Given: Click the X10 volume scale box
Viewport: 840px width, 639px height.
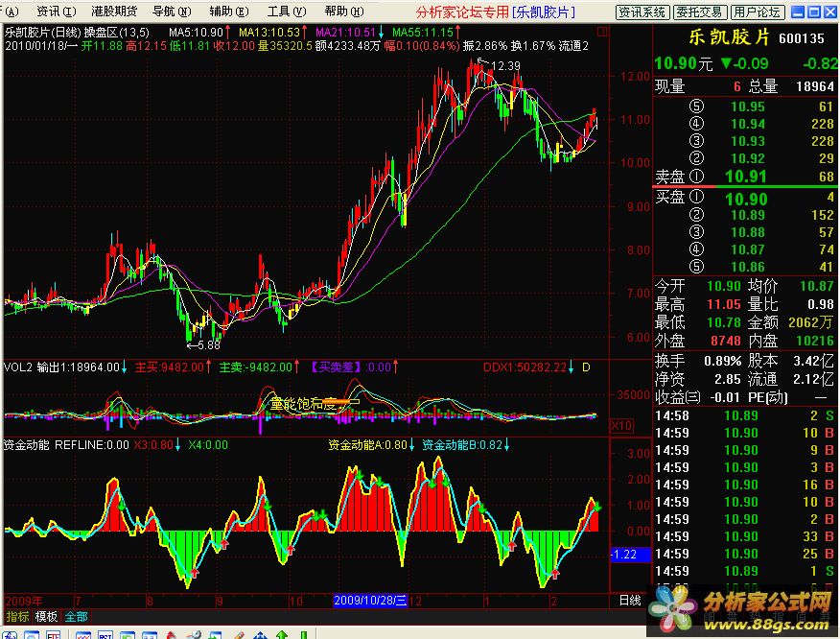Looking at the screenshot, I should tap(621, 426).
